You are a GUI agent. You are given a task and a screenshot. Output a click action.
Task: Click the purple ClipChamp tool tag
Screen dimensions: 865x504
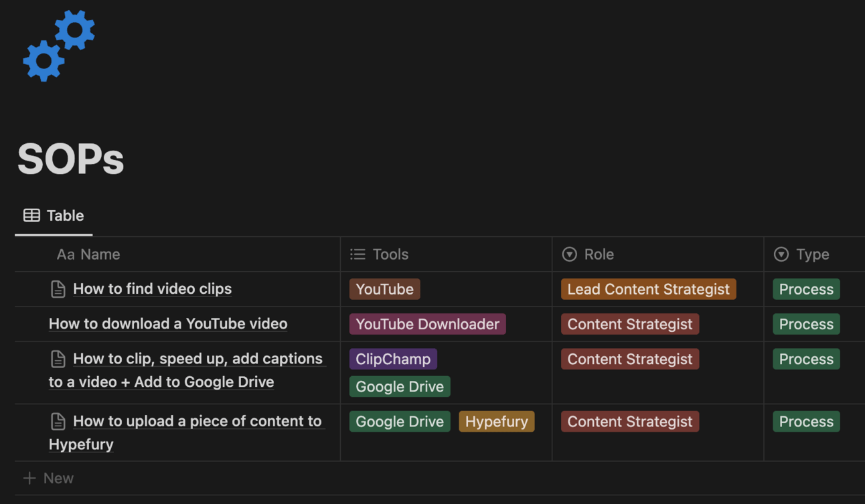click(393, 359)
